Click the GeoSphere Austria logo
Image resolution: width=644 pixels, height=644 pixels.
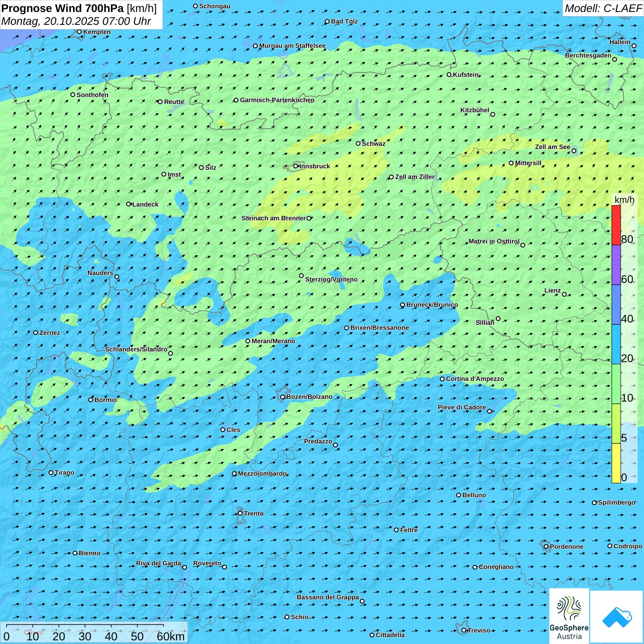coord(569,616)
